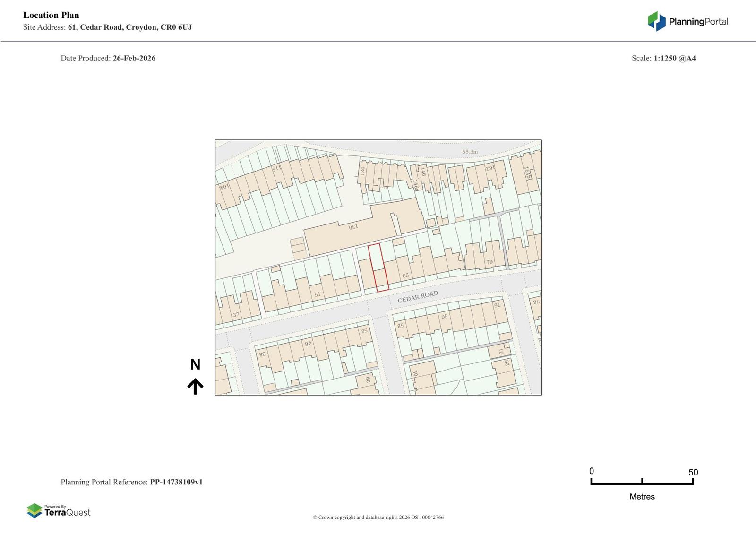Screen dimensions: 756x535
Task: Select the site address 61, Cedar Road text
Action: (x=129, y=27)
